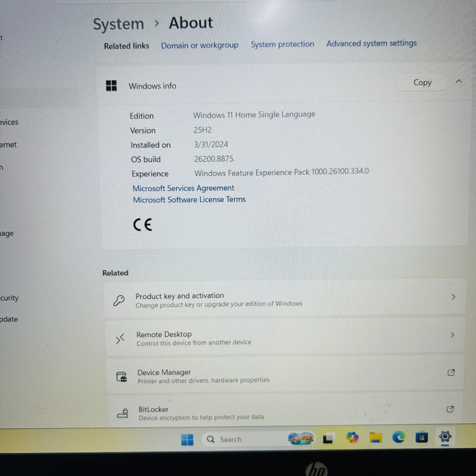The width and height of the screenshot is (476, 476).
Task: Open the Start menu from the taskbar
Action: [187, 440]
